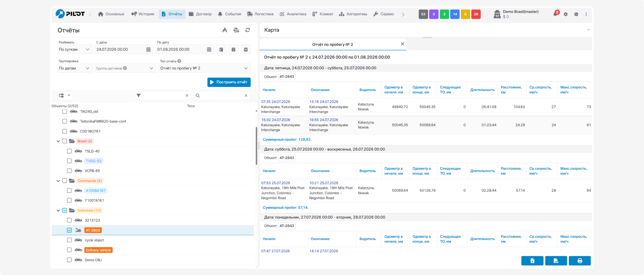The height and width of the screenshot is (275, 644).
Task: Click the green status counter showing 2
Action: [x=445, y=14]
